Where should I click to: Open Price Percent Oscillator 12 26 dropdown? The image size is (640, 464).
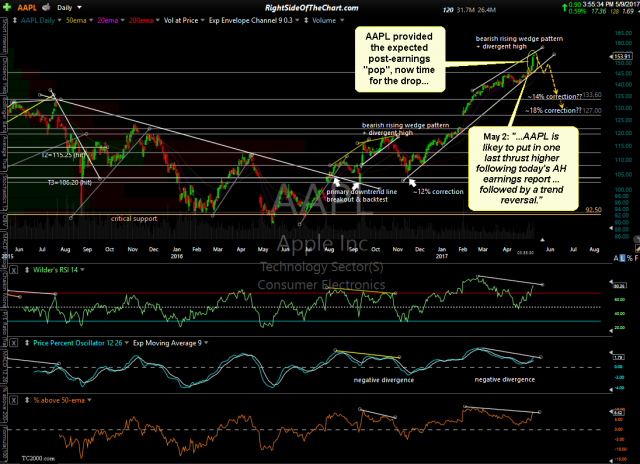pos(127,343)
